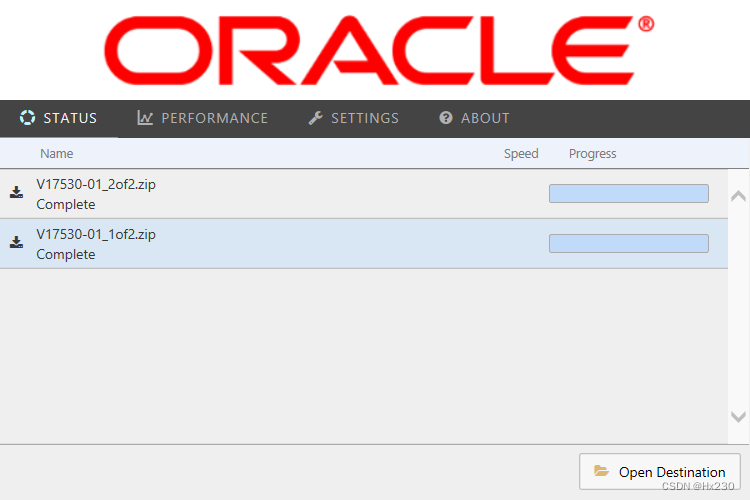This screenshot has height=500, width=750.
Task: Open the ABOUT tab
Action: 474,118
